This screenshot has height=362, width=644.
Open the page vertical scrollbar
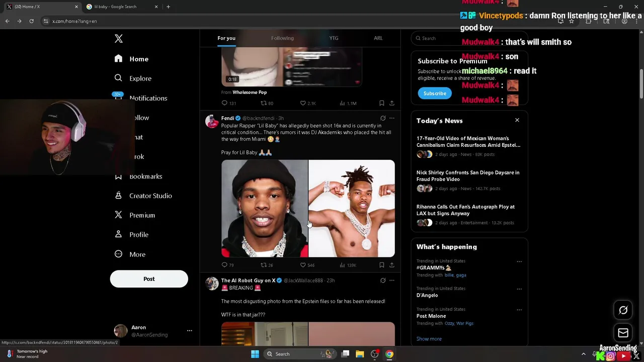pyautogui.click(x=641, y=84)
